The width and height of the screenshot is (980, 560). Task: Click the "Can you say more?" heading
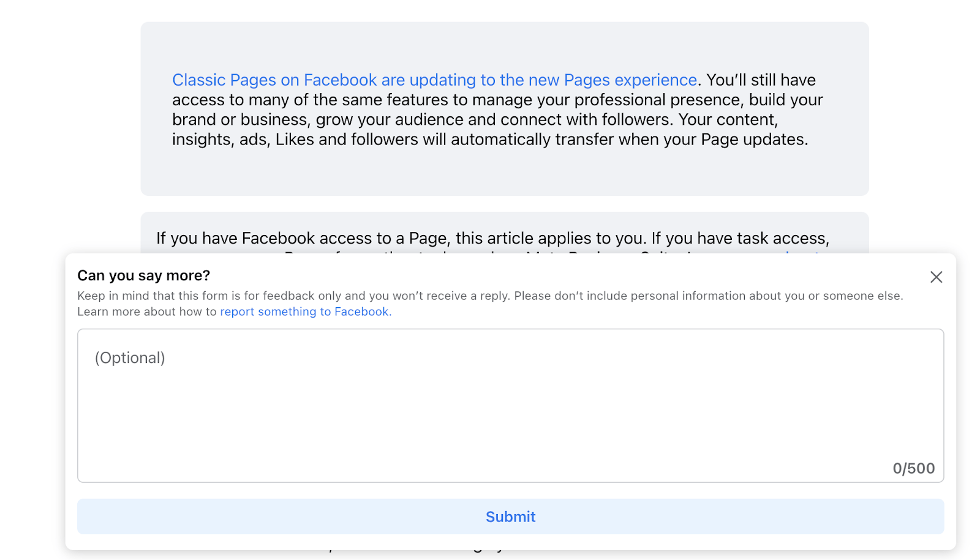143,275
